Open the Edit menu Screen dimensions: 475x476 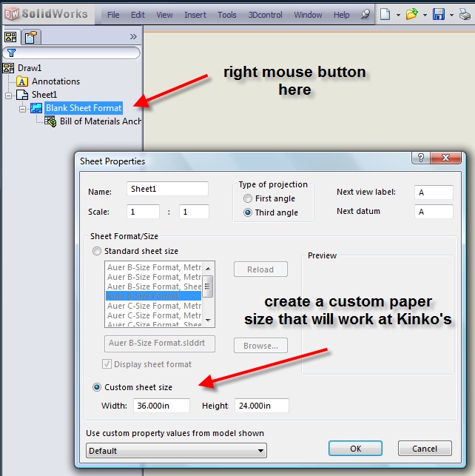tap(138, 15)
